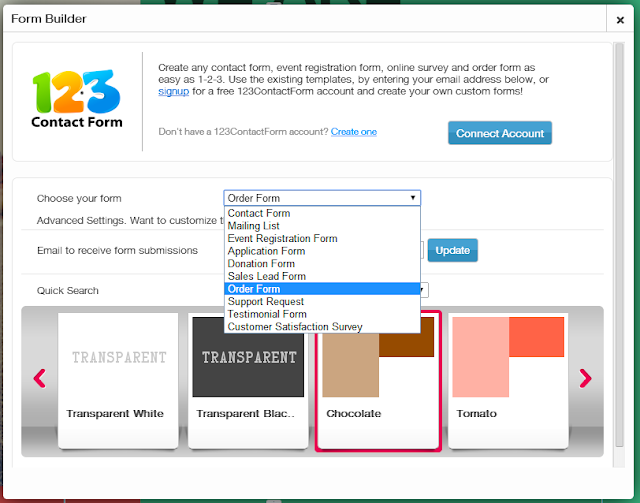Collapse the Choose your form dropdown

click(x=322, y=198)
